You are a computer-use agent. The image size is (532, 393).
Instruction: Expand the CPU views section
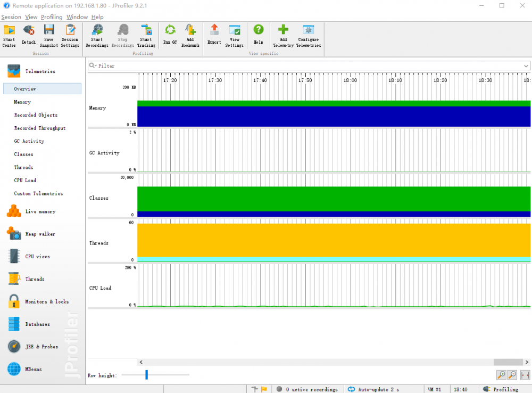(37, 257)
